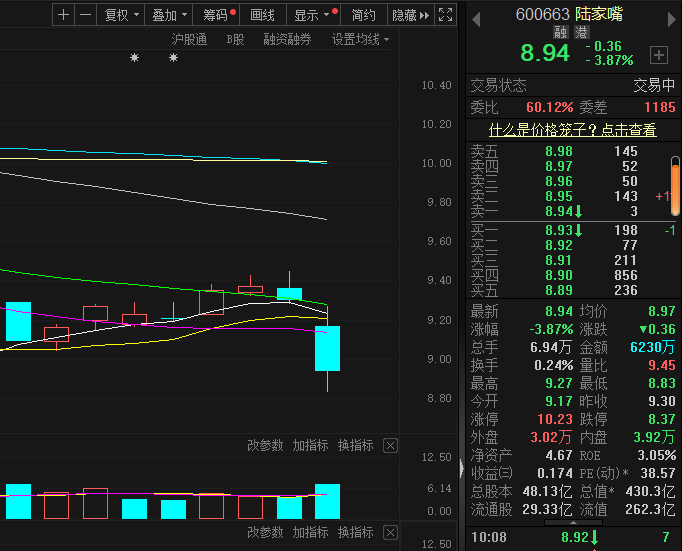Screen dimensions: 682x551
Task: Click the 港 Hong Kong connect badge
Action: 552,32
